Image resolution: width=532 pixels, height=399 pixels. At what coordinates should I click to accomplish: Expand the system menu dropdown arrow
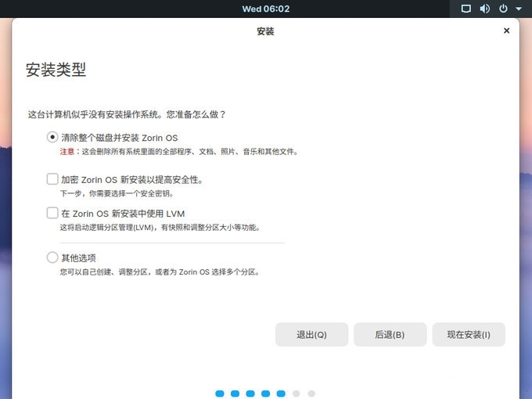[x=519, y=9]
